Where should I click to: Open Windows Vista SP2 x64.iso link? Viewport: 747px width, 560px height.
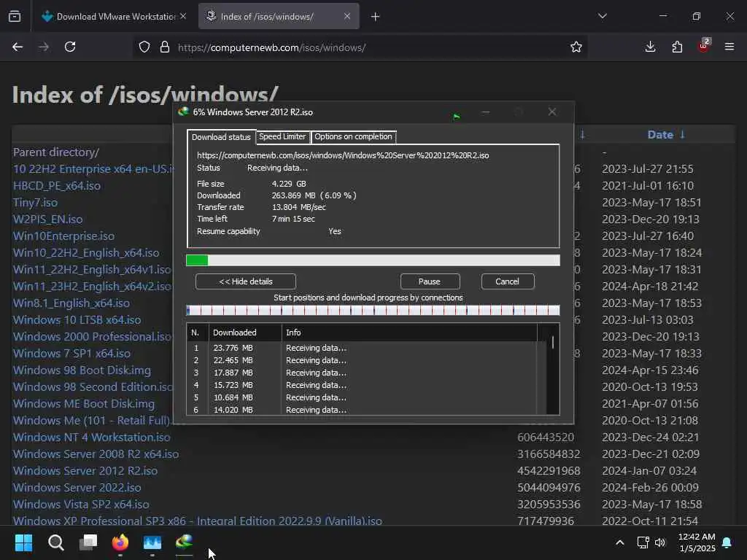click(x=81, y=505)
